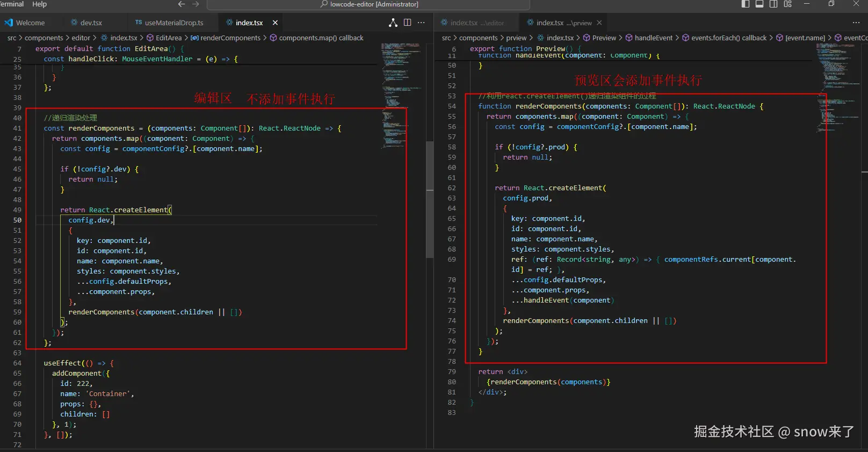Select the handleEvent breadcrumb in right editor

(653, 38)
